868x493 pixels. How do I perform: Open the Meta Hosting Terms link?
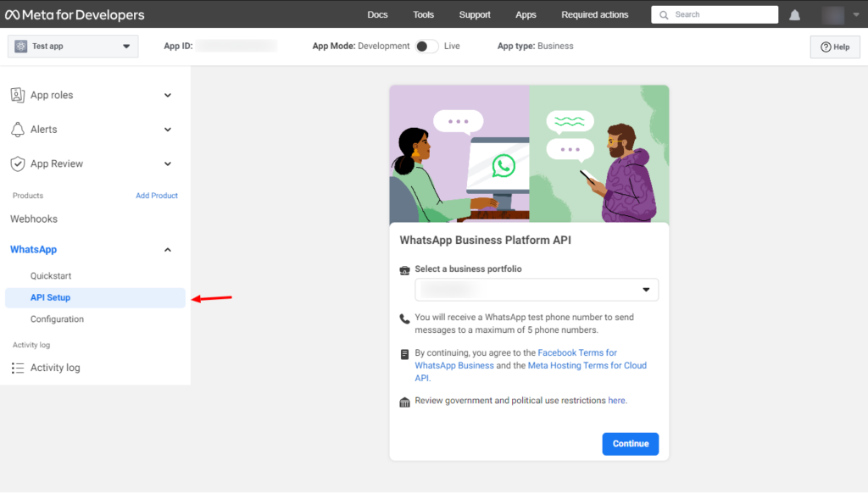point(587,366)
